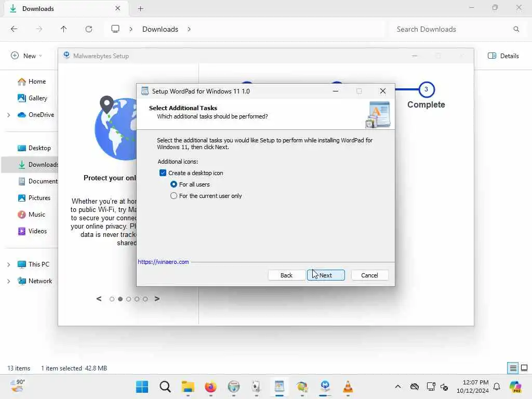
Task: Open Documents in navigation pane
Action: [x=37, y=181]
